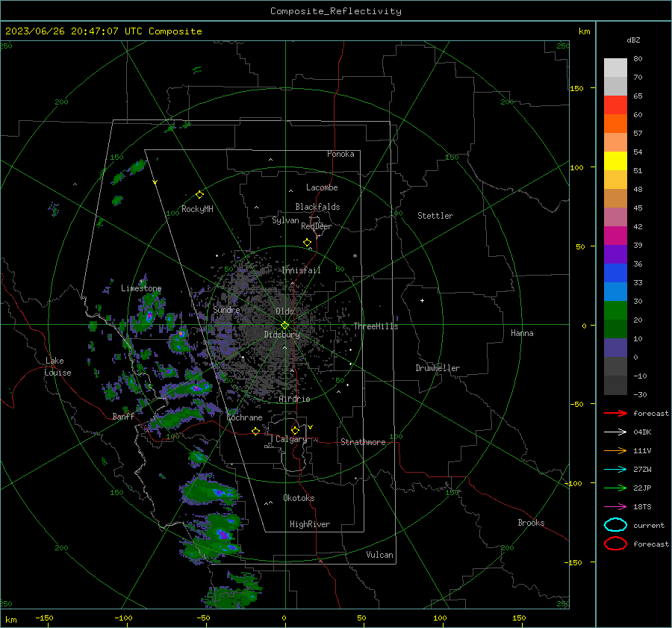Screen dimensions: 672x628
Task: Select the yellow 51–54 dBZ swatch
Action: 615,161
